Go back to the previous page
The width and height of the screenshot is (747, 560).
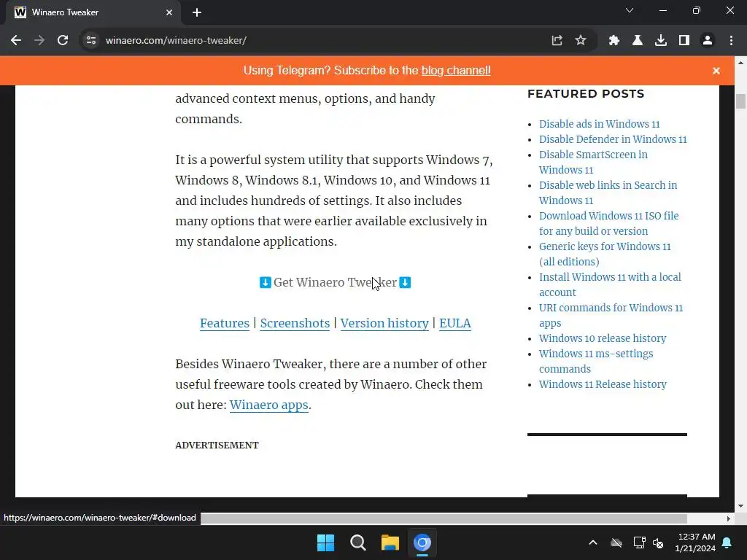pos(16,41)
